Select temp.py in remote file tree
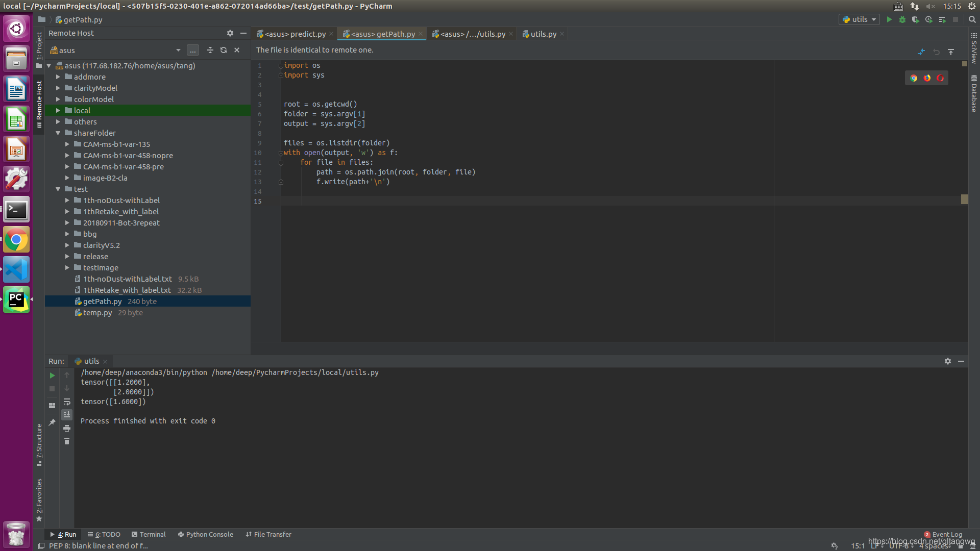 tap(97, 313)
